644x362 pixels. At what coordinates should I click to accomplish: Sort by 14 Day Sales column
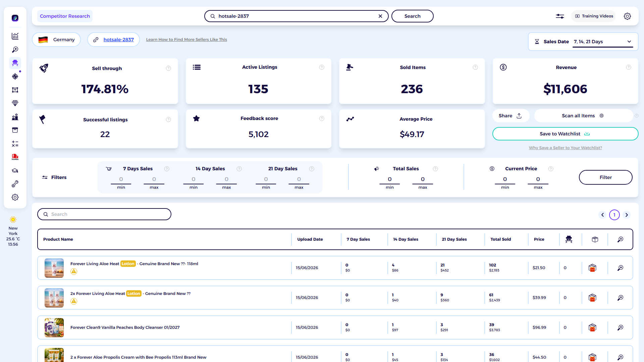tap(406, 239)
